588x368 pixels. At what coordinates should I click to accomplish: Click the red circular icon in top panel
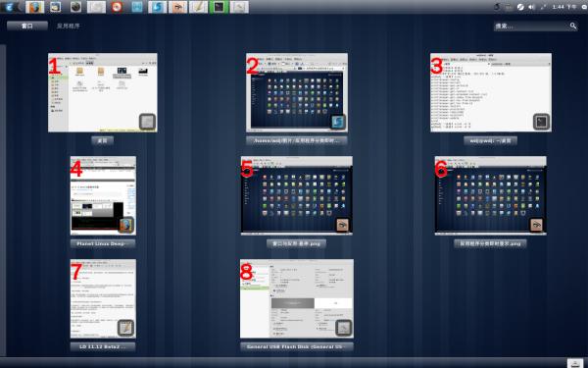[x=117, y=7]
